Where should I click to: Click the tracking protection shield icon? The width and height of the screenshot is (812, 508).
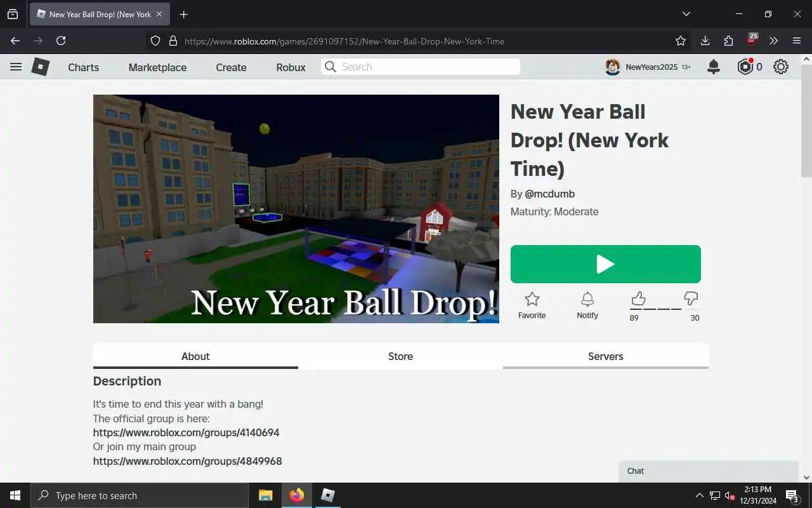click(x=155, y=41)
